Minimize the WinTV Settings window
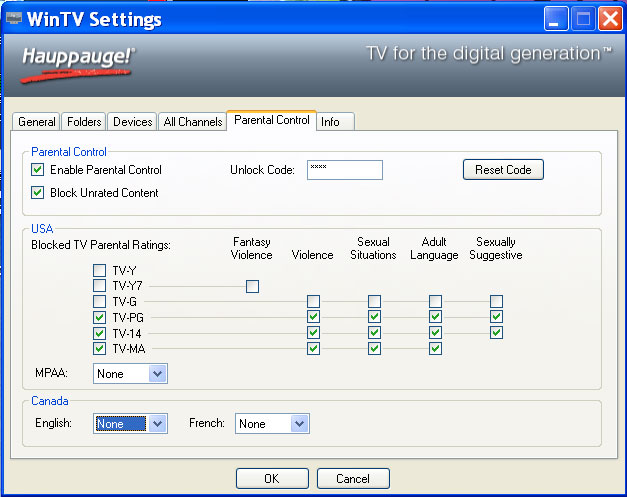Screen dimensions: 627x497 coord(558,18)
